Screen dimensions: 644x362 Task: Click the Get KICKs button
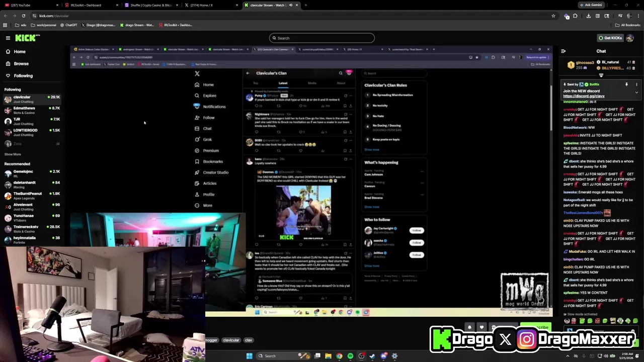(610, 38)
